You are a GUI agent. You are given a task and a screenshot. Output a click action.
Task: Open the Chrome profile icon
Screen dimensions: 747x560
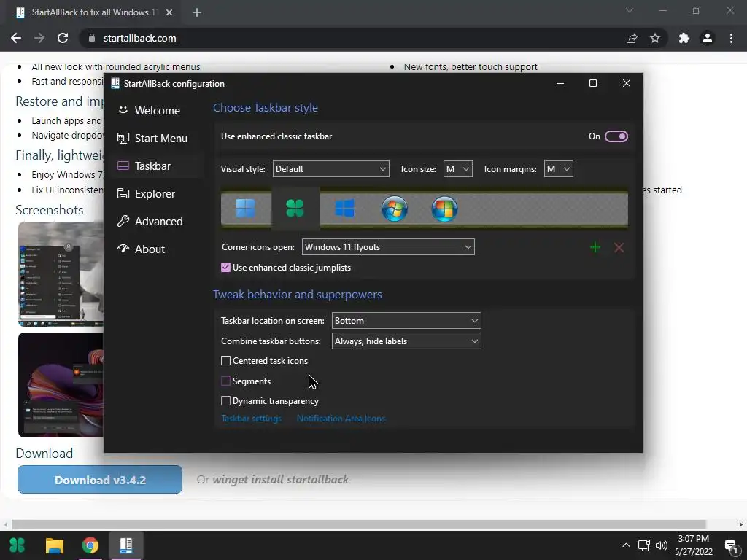point(708,38)
